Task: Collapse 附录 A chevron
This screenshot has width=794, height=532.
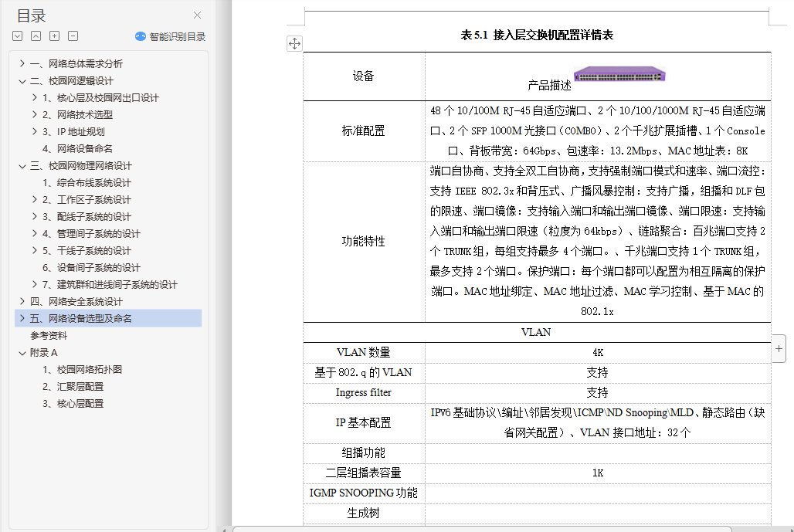Action: point(22,352)
